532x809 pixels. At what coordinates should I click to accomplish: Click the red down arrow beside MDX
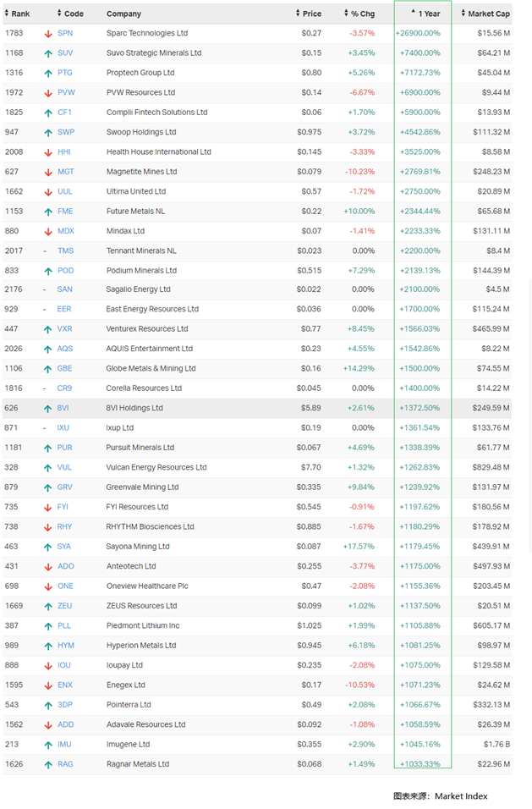pyautogui.click(x=48, y=232)
